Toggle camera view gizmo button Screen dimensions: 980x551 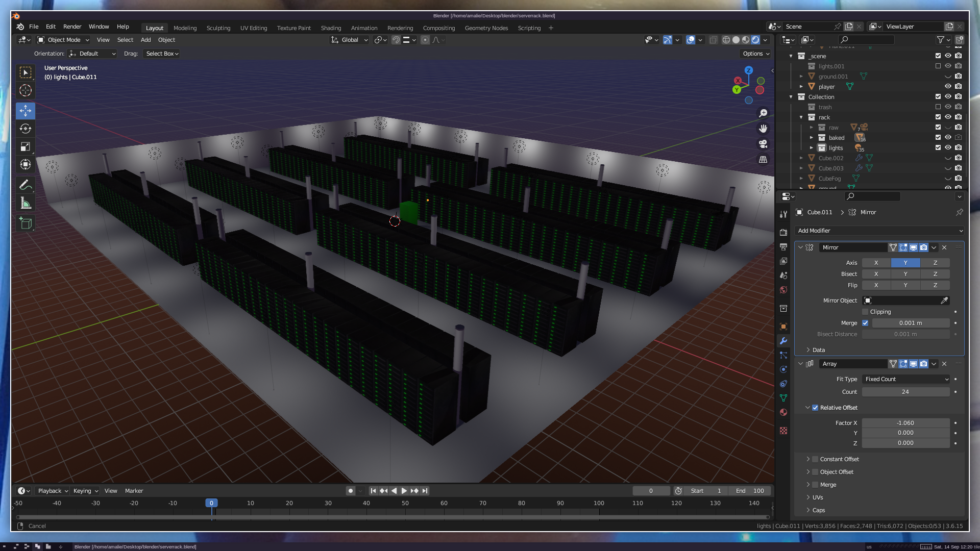(x=763, y=144)
